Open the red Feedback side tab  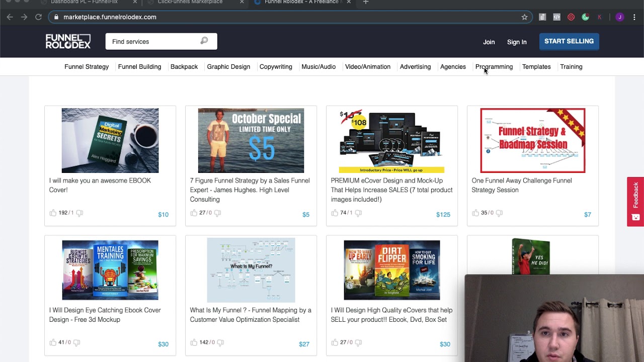tap(635, 201)
